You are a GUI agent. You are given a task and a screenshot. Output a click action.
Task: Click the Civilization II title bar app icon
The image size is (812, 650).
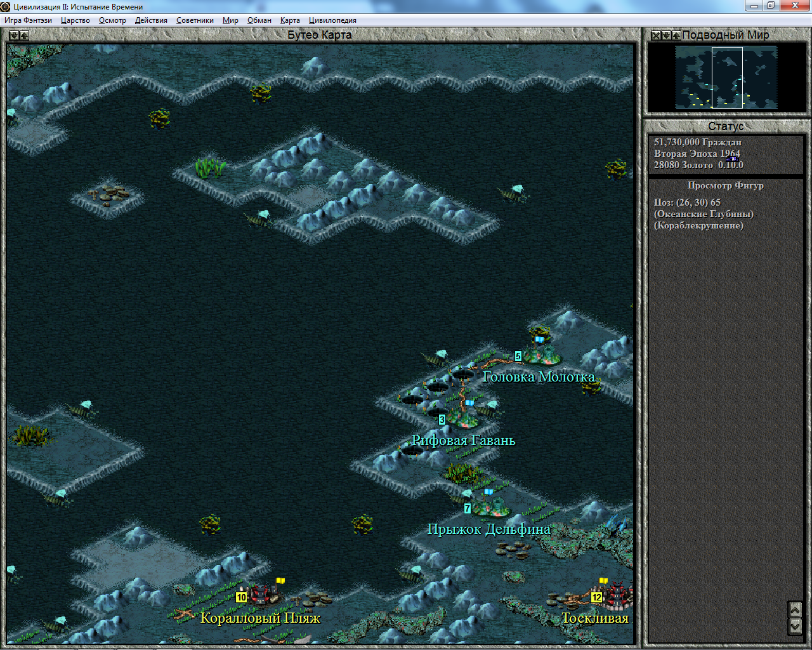6,6
